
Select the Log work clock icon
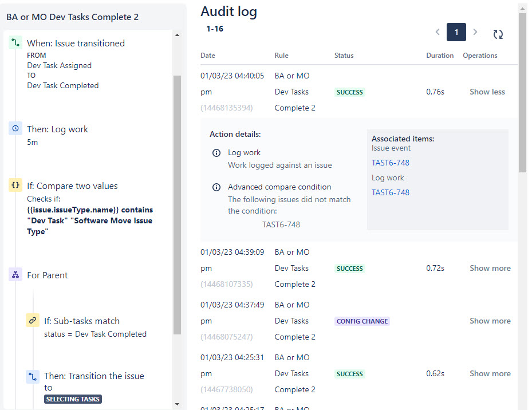tap(15, 128)
